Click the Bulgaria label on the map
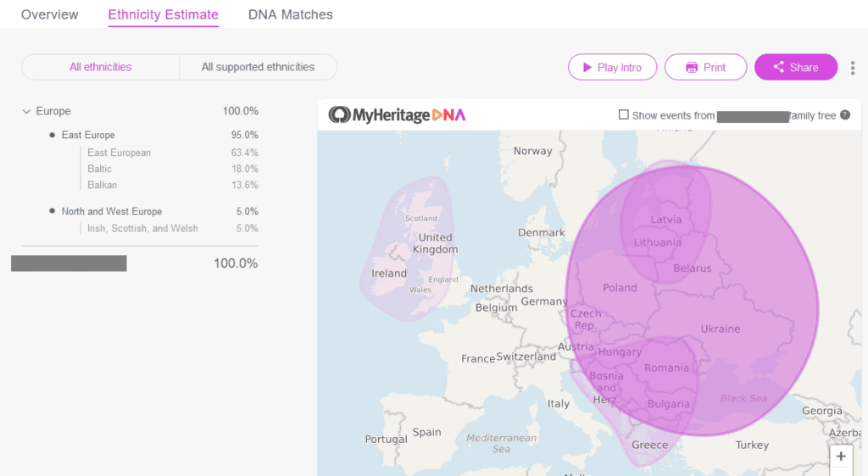This screenshot has width=868, height=476. click(669, 404)
